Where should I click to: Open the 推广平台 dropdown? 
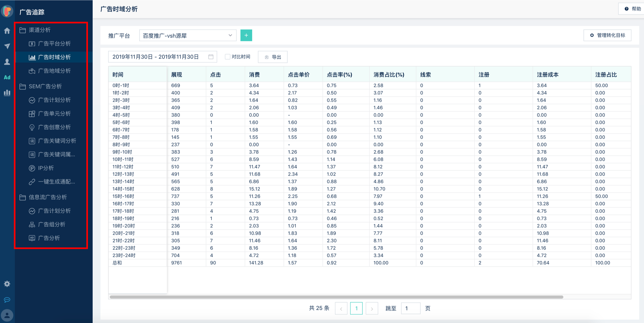point(187,35)
